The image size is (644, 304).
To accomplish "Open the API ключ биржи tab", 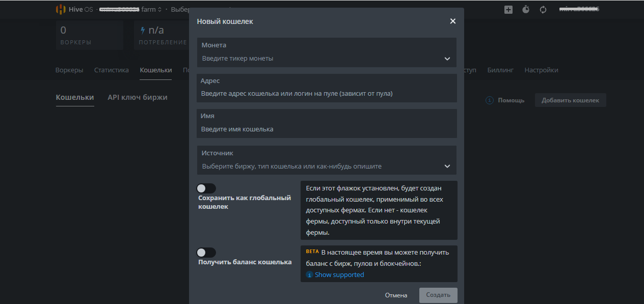I will (138, 97).
